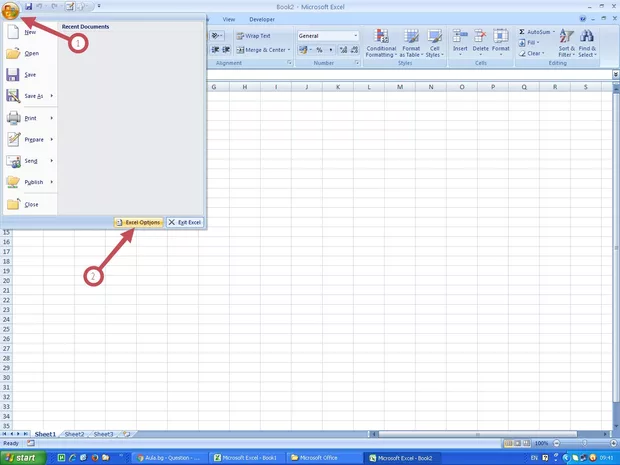Select row header 20
620x465 pixels.
6,281
